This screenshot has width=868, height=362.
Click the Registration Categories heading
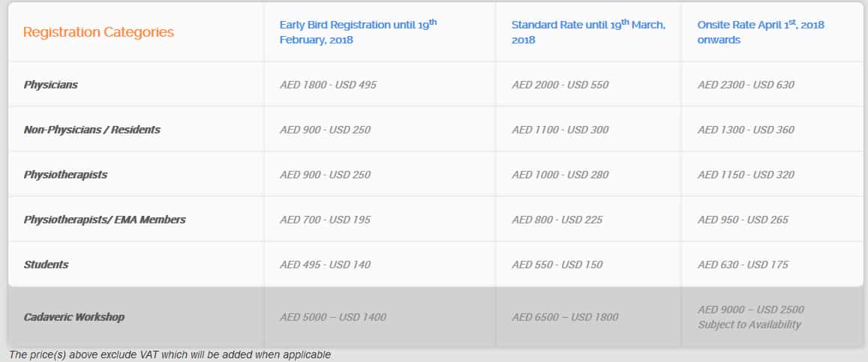pos(98,32)
